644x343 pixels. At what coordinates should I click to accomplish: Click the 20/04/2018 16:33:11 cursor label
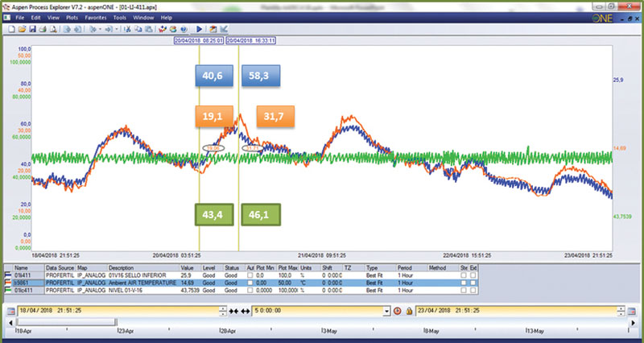(250, 41)
